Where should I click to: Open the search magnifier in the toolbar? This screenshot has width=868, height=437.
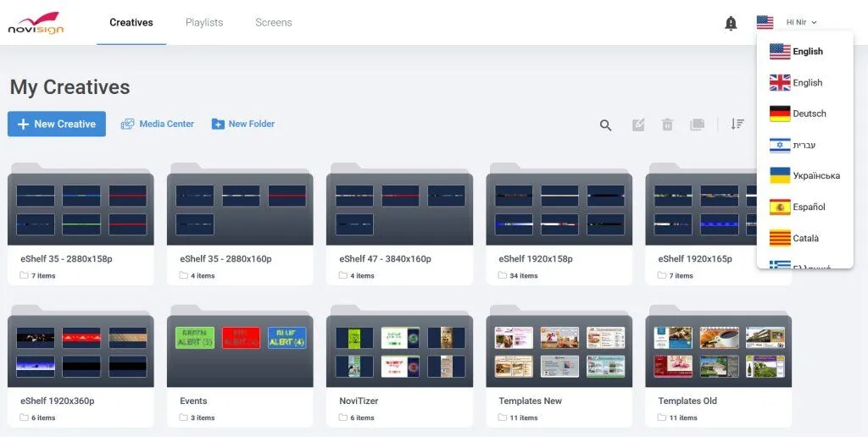605,125
